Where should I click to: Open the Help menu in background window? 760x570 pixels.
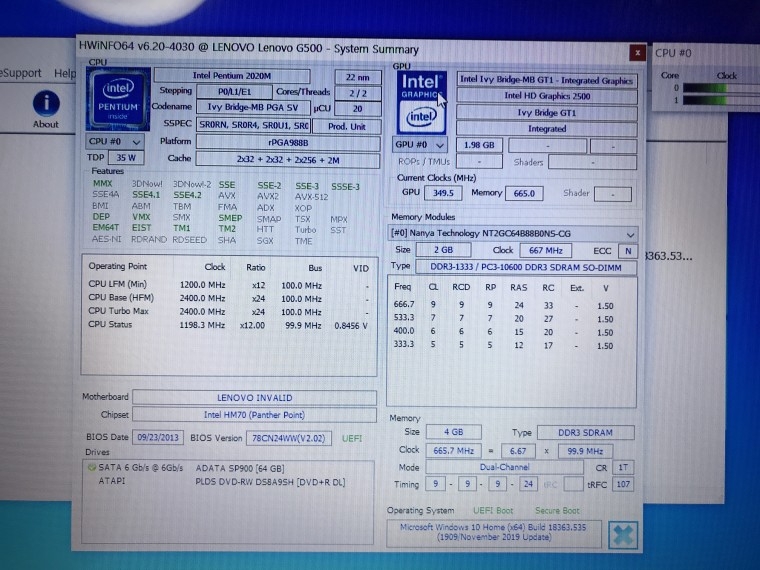pyautogui.click(x=65, y=73)
